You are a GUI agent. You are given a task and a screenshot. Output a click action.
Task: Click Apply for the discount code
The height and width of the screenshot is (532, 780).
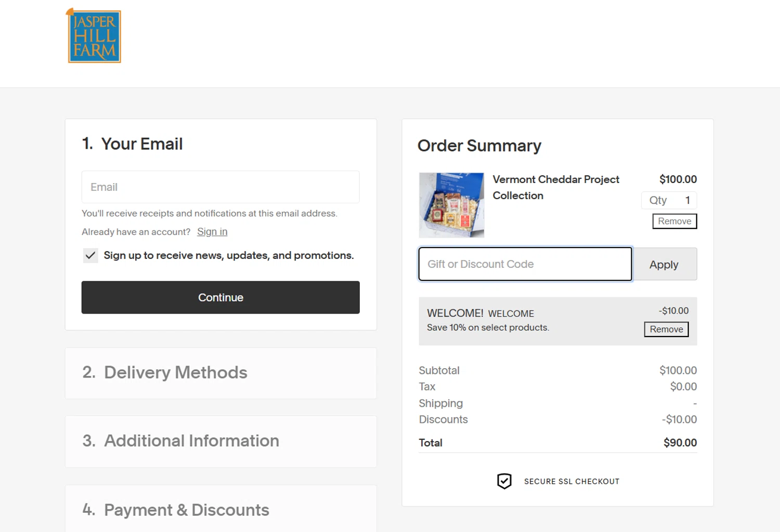pyautogui.click(x=665, y=264)
